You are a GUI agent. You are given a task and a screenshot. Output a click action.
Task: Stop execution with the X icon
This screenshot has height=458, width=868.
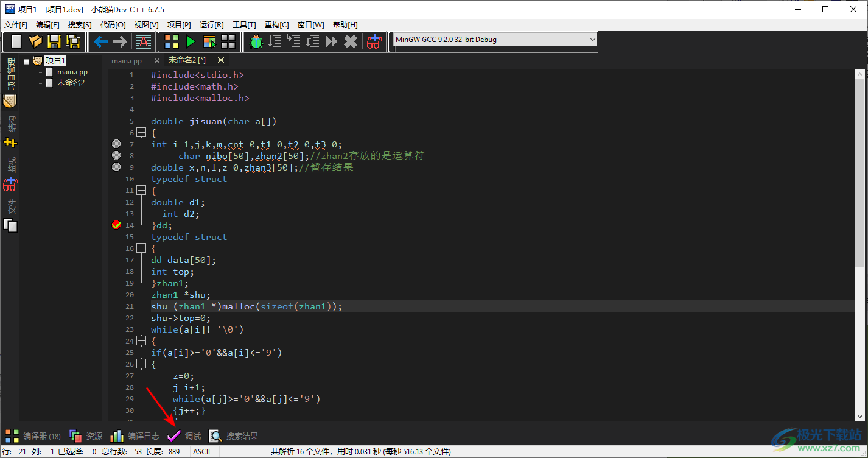pyautogui.click(x=351, y=41)
